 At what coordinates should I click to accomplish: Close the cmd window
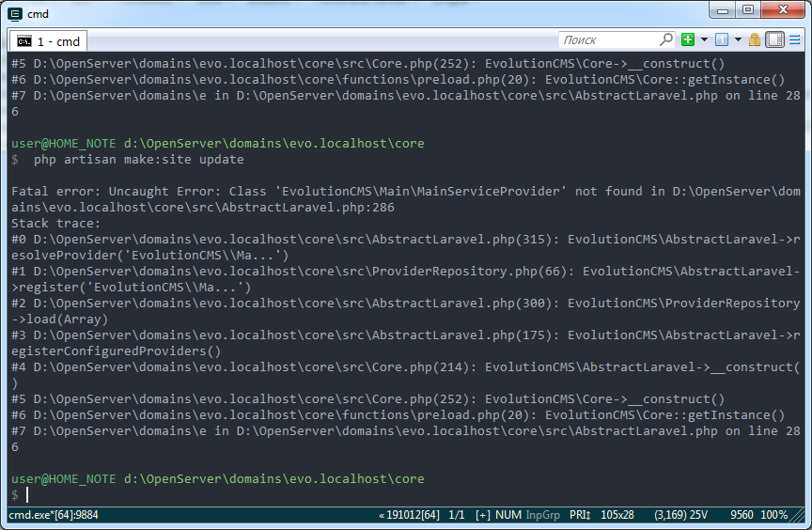(783, 9)
